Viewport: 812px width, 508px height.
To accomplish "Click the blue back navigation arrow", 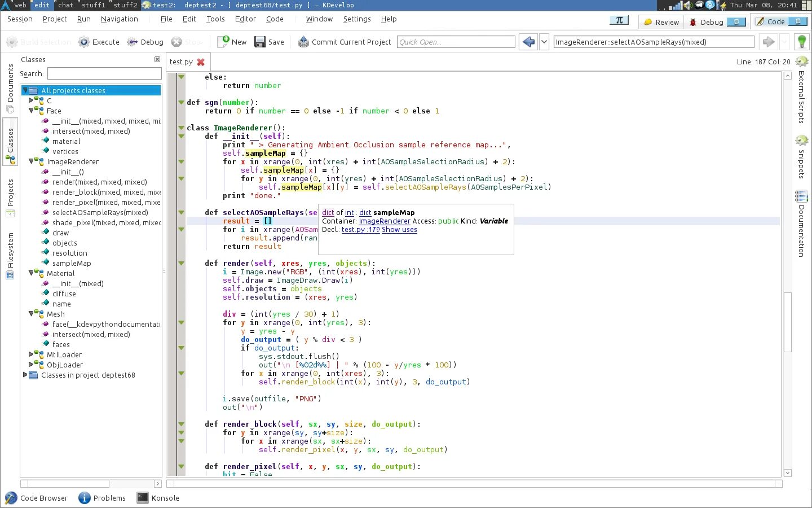I will [x=528, y=42].
